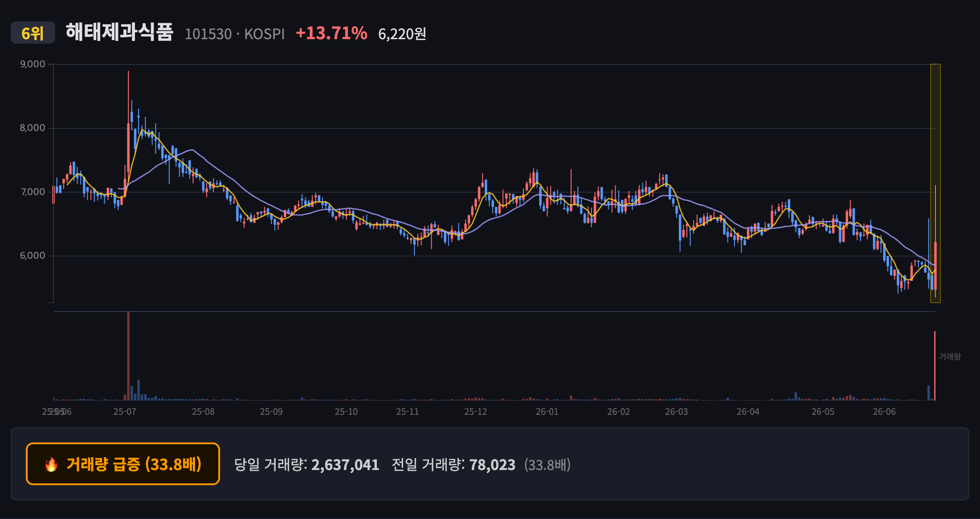Click the flame icon in the volume-surge badge
This screenshot has width=980, height=519.
pyautogui.click(x=51, y=464)
